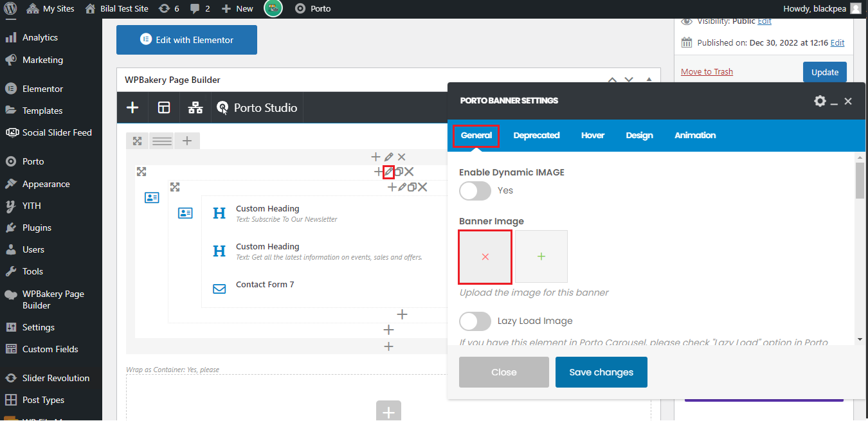Viewport: 868px width, 421px height.
Task: Open the Porto Studio button
Action: point(258,107)
